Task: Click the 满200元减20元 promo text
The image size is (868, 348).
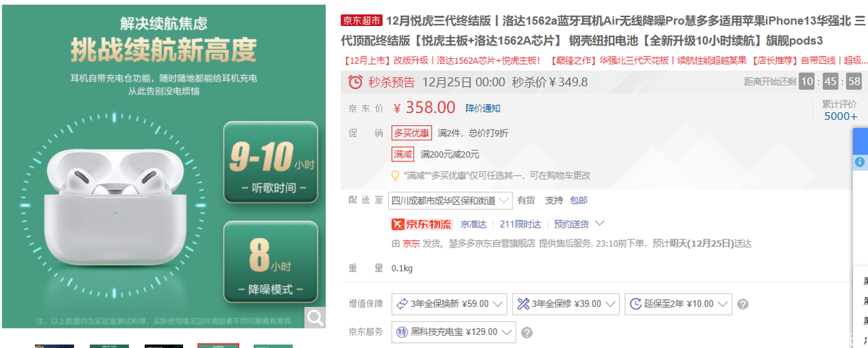Action: (x=450, y=154)
